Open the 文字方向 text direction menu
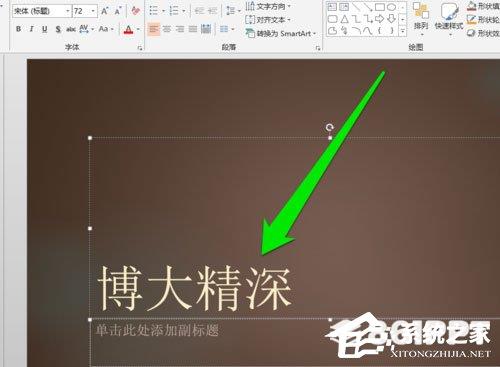Viewport: 500px width, 367px height. [268, 6]
